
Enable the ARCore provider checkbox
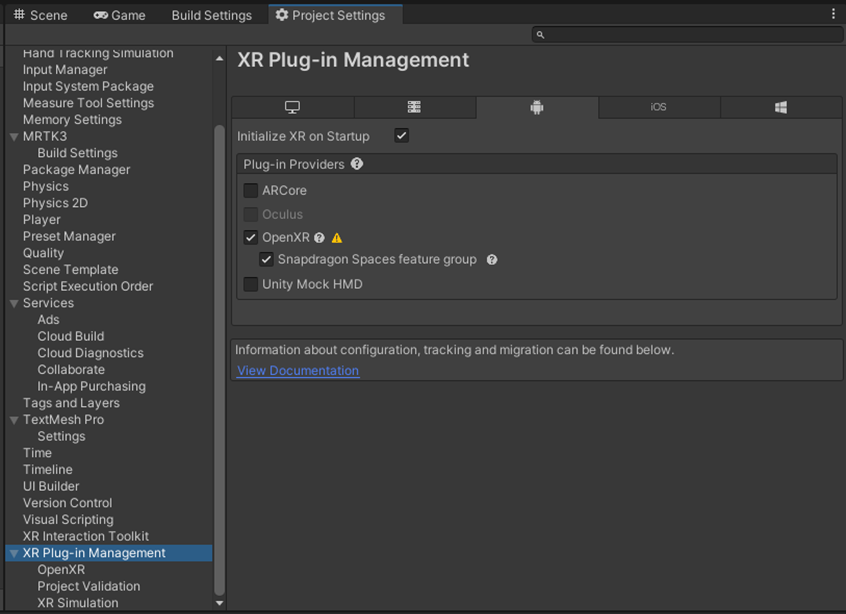coord(250,190)
